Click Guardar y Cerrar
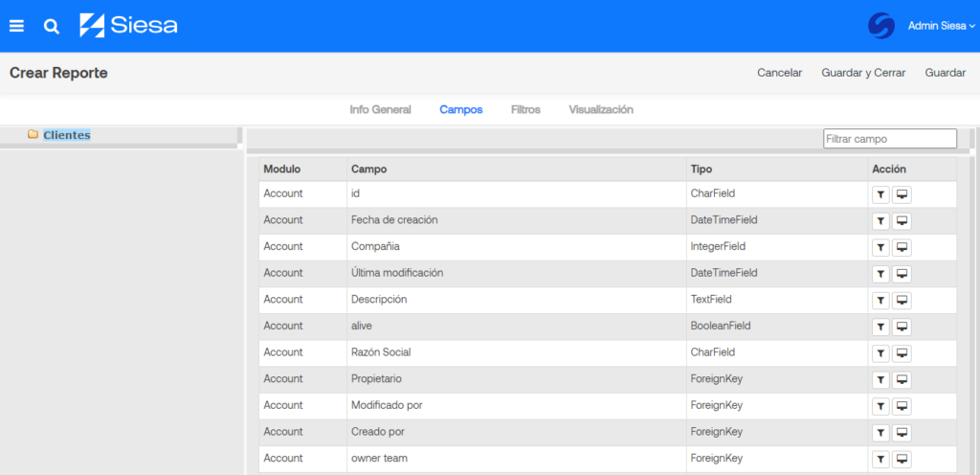Viewport: 980px width, 475px height. point(863,73)
